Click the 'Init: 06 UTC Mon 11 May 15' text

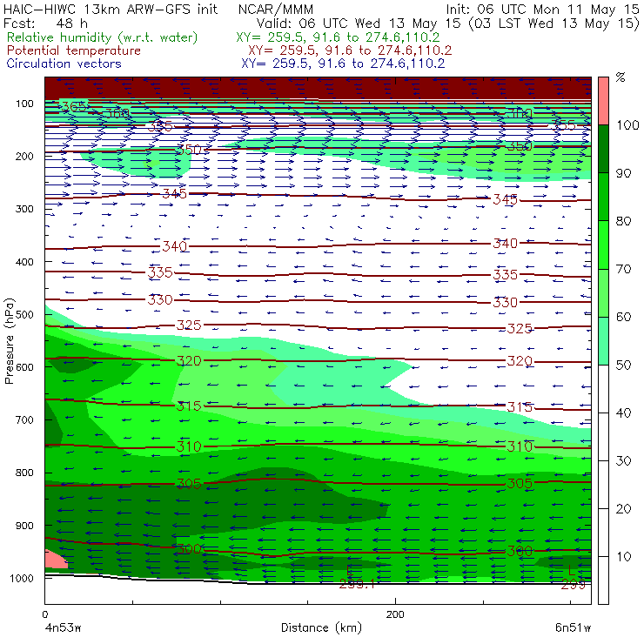pyautogui.click(x=542, y=9)
